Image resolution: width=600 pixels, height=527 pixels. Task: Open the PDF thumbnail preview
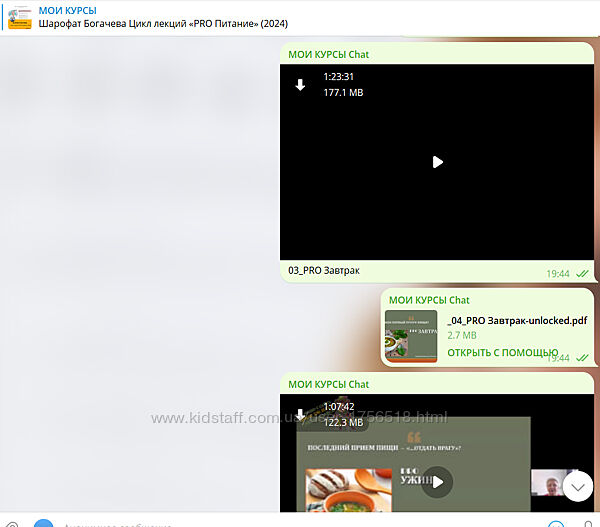(410, 335)
